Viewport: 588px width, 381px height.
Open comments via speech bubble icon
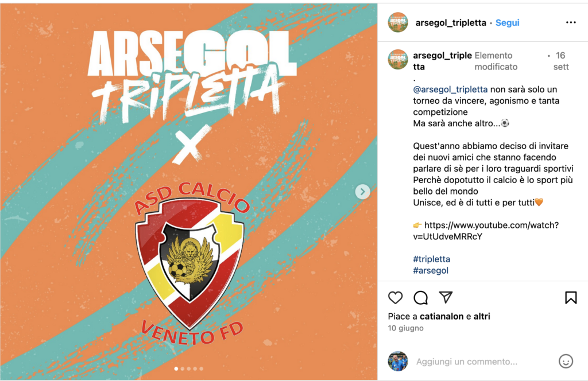(x=420, y=297)
